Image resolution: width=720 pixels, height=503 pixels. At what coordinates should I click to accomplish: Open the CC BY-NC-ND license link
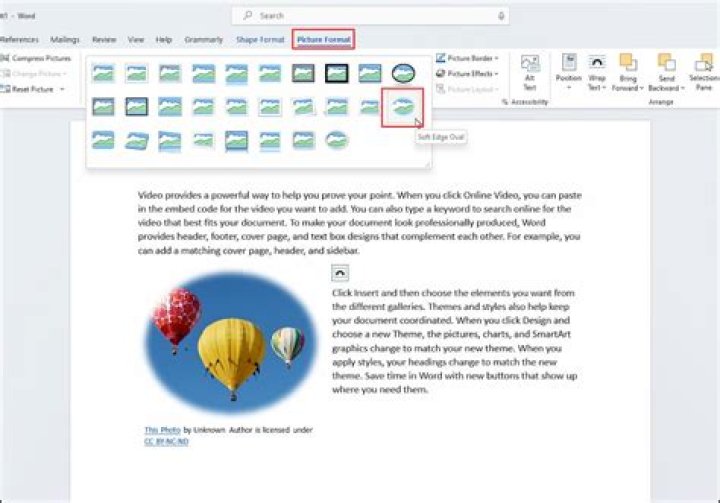pyautogui.click(x=166, y=441)
